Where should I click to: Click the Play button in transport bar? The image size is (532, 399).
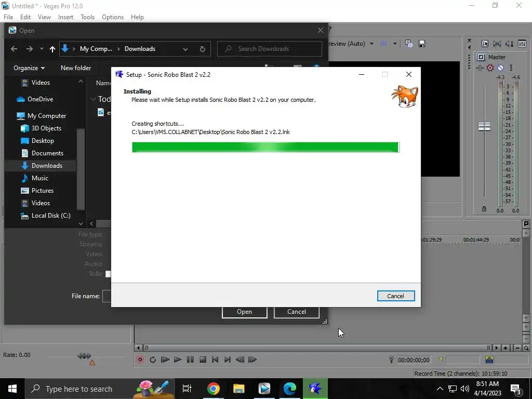pos(178,360)
